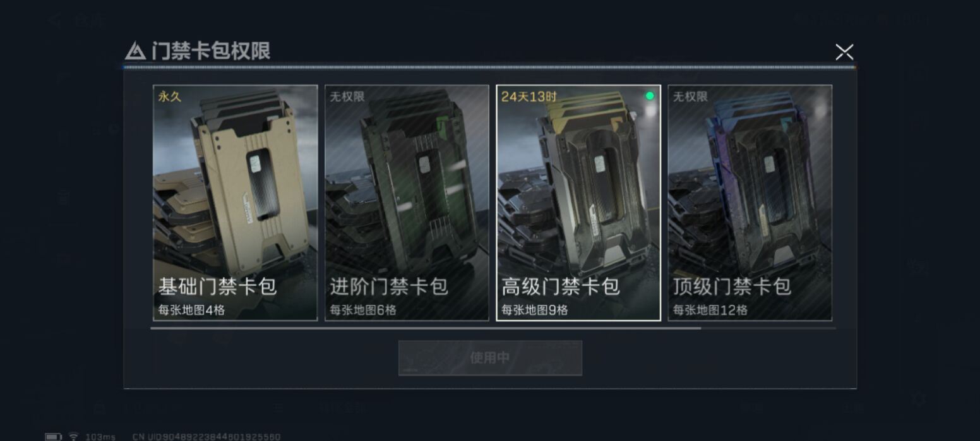Click the 24天13时 remaining time label
The height and width of the screenshot is (441, 980).
(529, 97)
